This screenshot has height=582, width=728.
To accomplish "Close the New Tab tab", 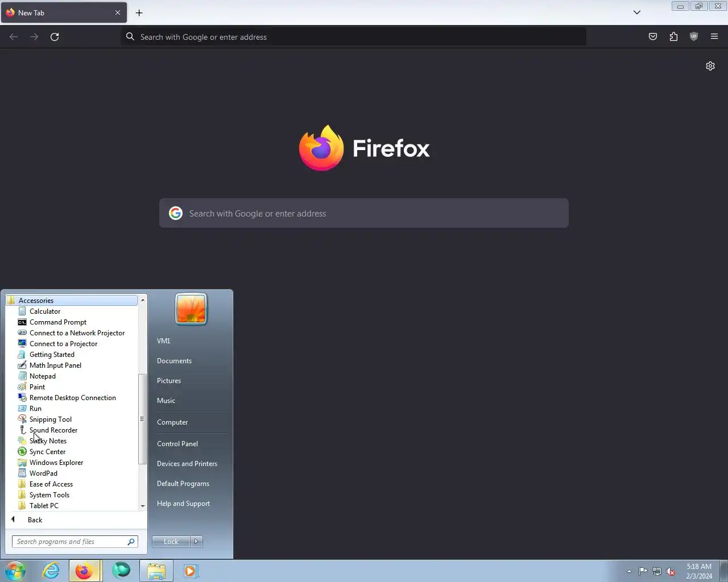I will click(x=118, y=13).
